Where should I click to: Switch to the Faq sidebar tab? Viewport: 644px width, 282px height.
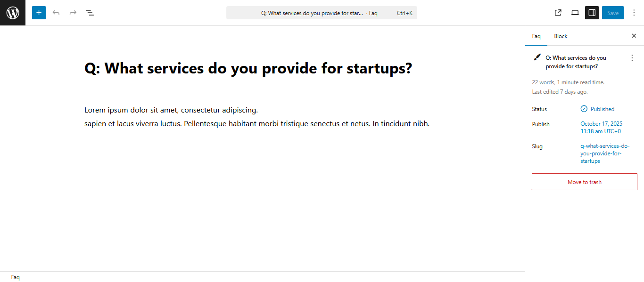coord(537,36)
